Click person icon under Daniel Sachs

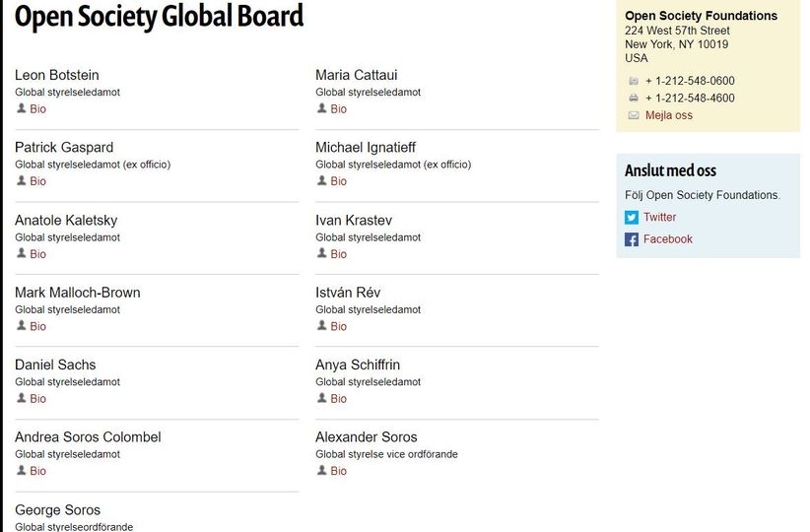click(x=21, y=398)
